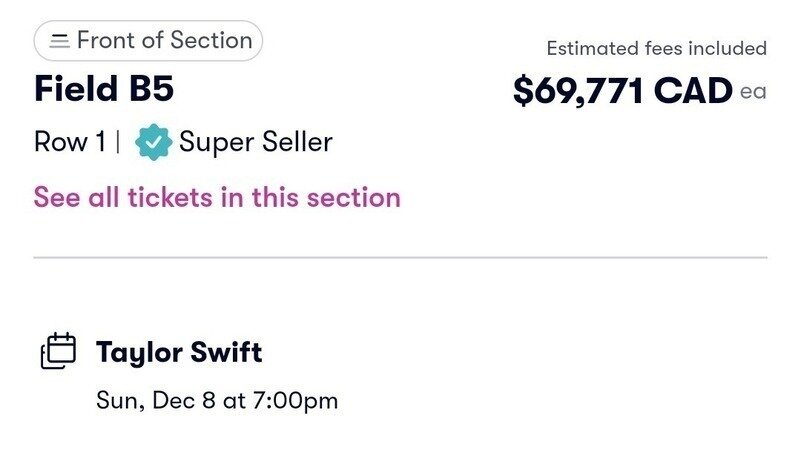Click the Super Seller label text
Viewport: 800px width, 450px height.
256,142
